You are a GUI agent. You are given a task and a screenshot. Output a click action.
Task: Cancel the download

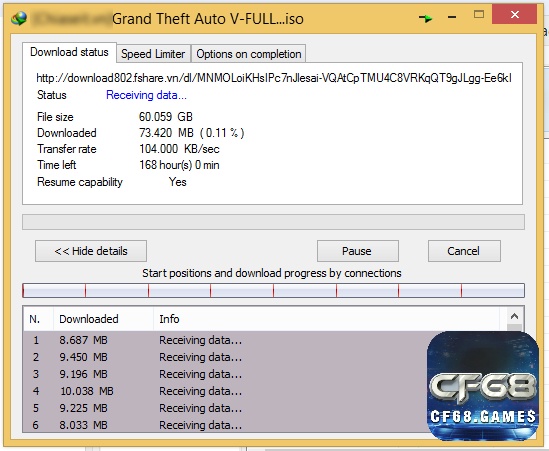point(464,251)
